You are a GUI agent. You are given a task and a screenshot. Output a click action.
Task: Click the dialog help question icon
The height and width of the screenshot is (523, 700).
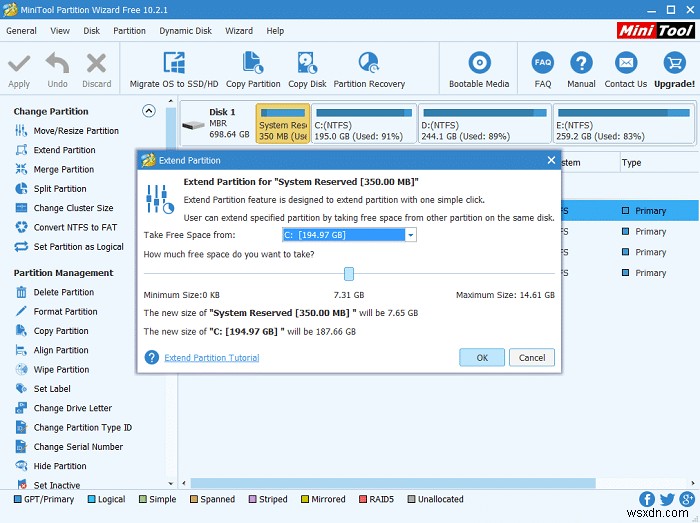pos(152,357)
